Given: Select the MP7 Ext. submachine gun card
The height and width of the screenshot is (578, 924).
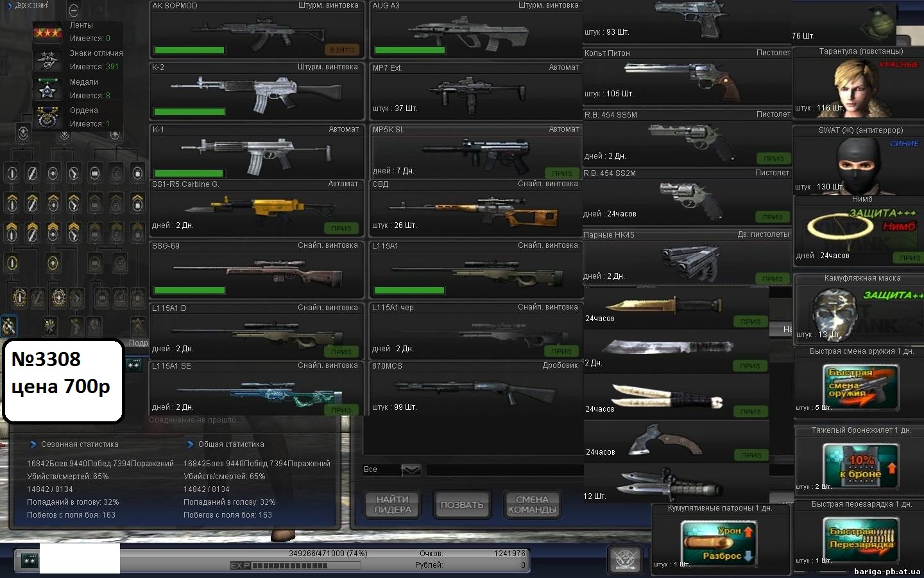Looking at the screenshot, I should 476,91.
